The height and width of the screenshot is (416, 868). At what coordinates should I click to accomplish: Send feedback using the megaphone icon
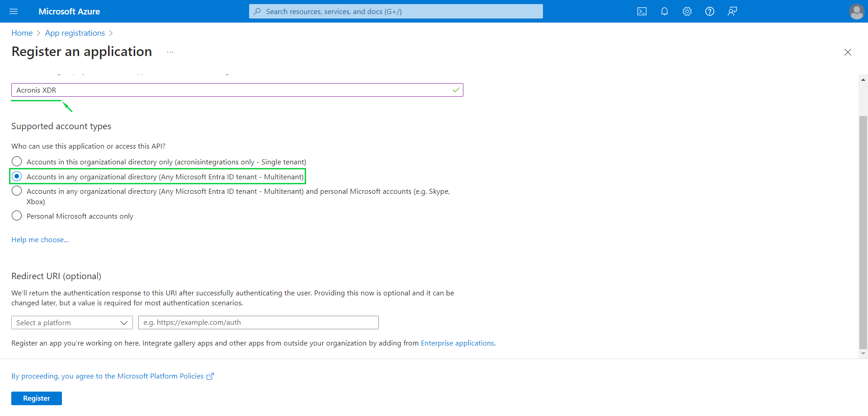(x=732, y=11)
